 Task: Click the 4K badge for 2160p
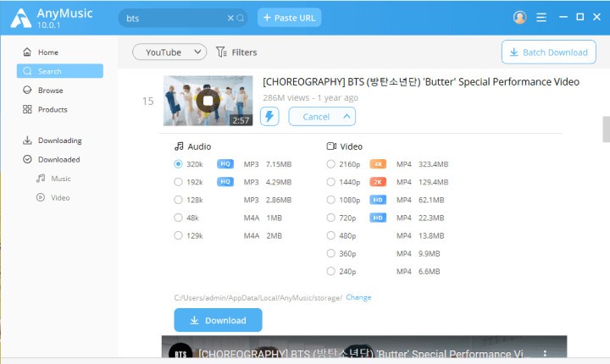tap(378, 164)
